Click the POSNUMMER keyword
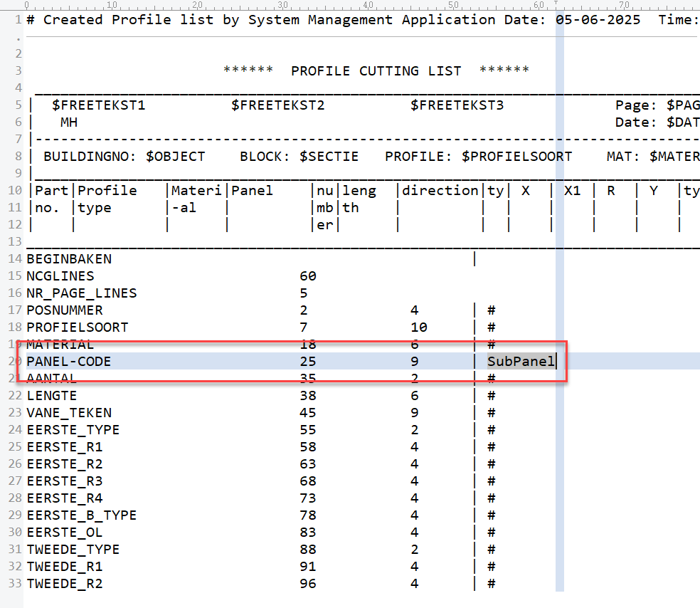Screen dimensions: 700x608 pyautogui.click(x=64, y=310)
